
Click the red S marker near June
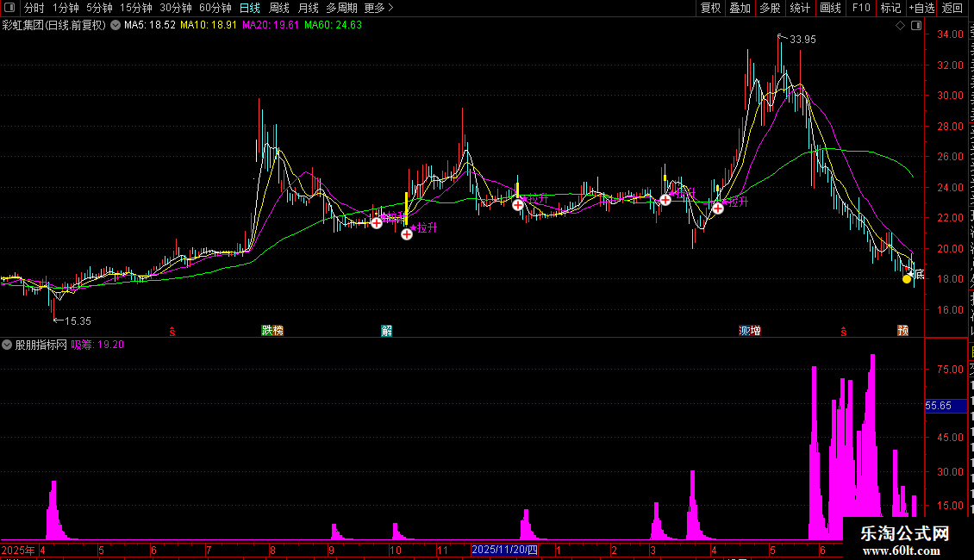[x=843, y=332]
